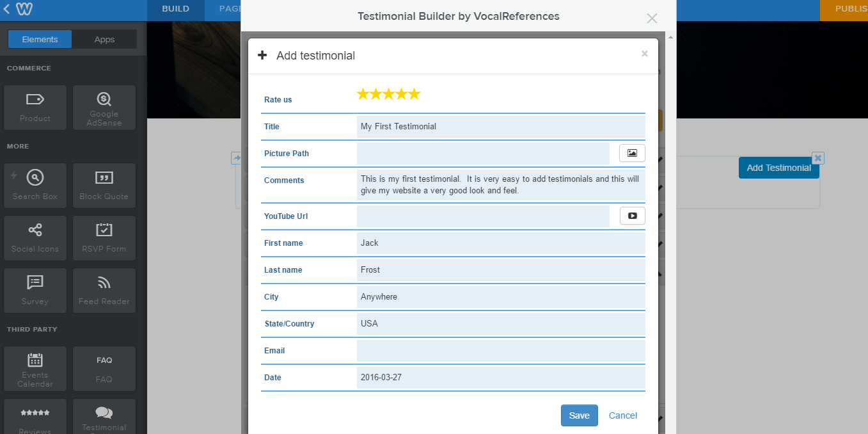
Task: Go back with the left chevron
Action: (6, 9)
